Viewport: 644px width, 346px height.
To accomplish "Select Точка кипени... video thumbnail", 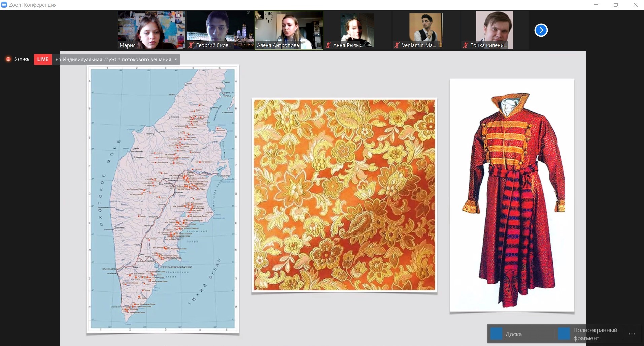I will coord(495,30).
